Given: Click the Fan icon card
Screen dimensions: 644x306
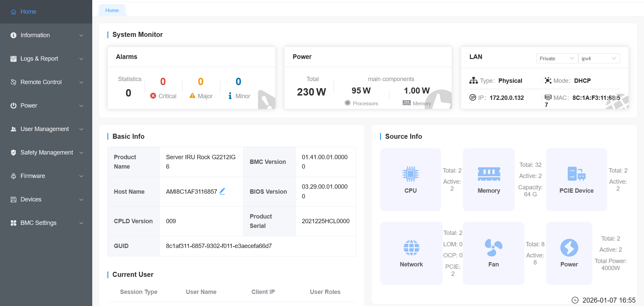Looking at the screenshot, I should click(x=493, y=253).
